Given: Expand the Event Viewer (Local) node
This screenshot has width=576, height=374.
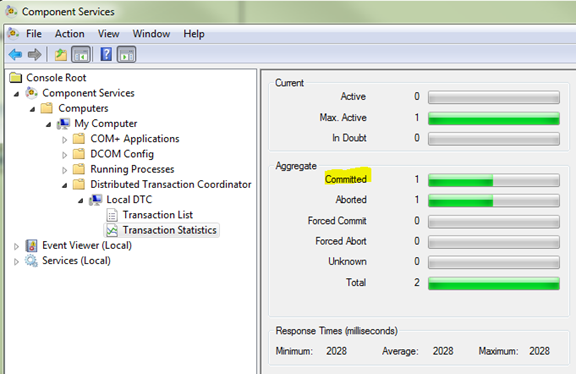Looking at the screenshot, I should (16, 247).
